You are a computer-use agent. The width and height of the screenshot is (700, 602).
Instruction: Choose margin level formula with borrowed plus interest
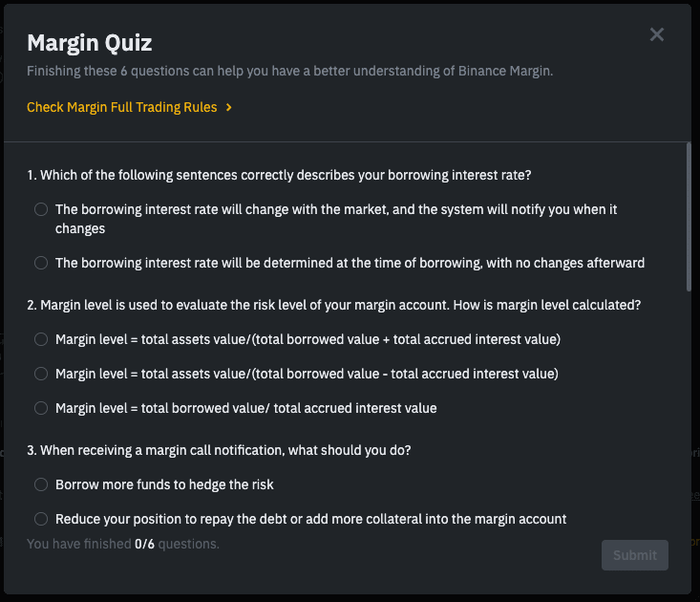click(x=41, y=339)
